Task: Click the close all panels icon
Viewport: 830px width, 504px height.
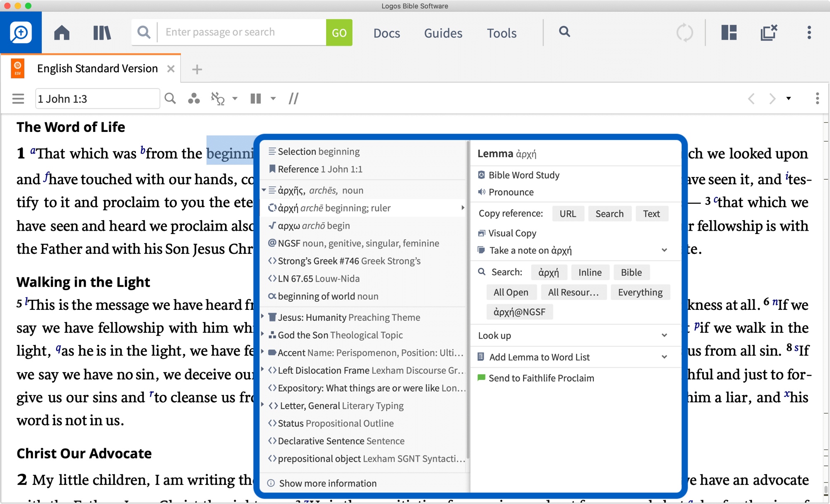Action: click(769, 32)
